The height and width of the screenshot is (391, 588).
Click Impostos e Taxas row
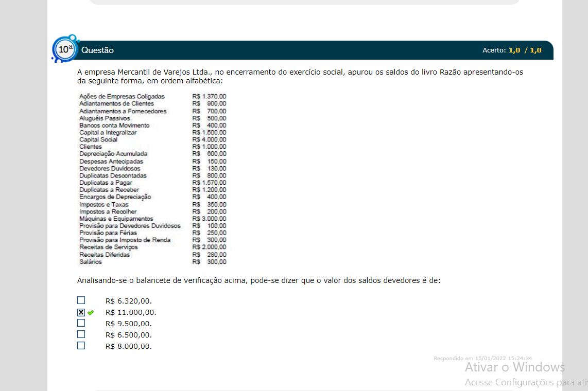[152, 204]
